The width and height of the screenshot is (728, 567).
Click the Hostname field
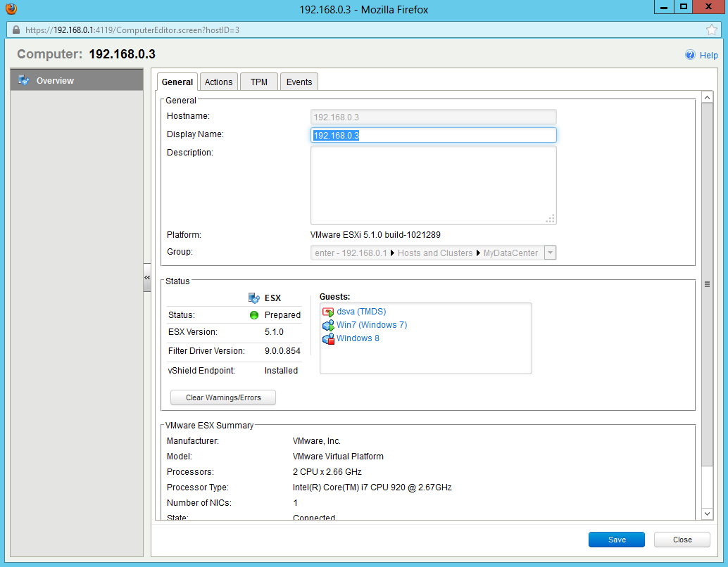point(433,117)
